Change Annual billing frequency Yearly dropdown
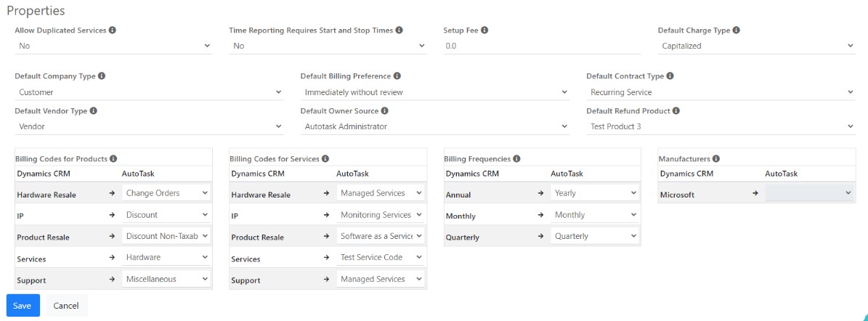Screen dimensions: 868x321 (x=595, y=193)
